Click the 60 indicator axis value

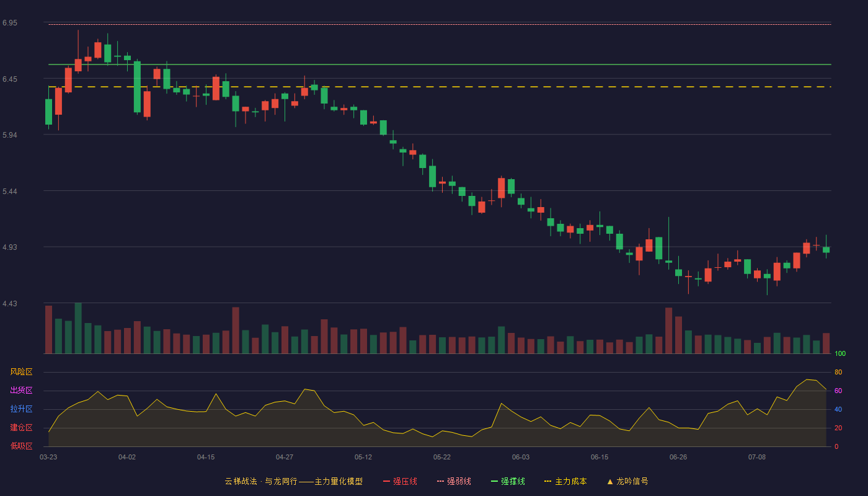pos(838,391)
